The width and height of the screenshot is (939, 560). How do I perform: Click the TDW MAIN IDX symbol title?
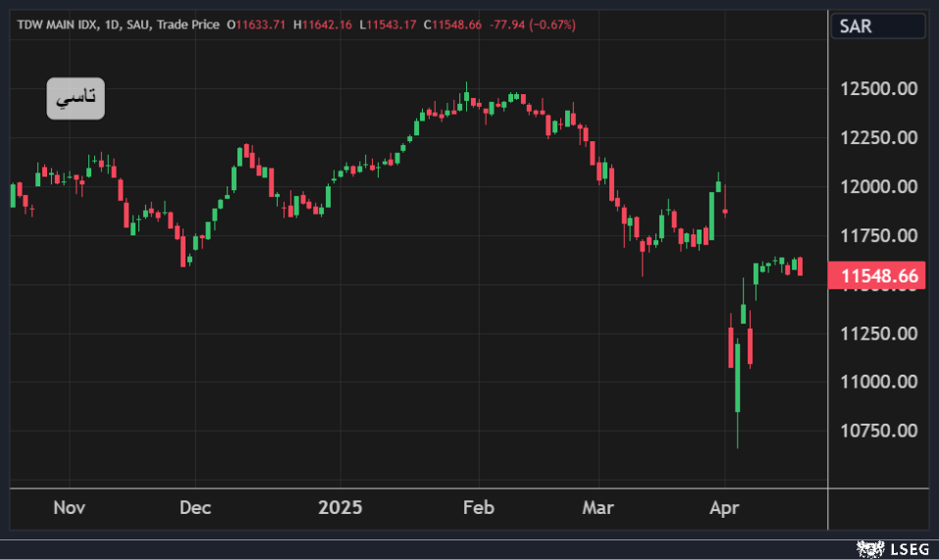56,24
